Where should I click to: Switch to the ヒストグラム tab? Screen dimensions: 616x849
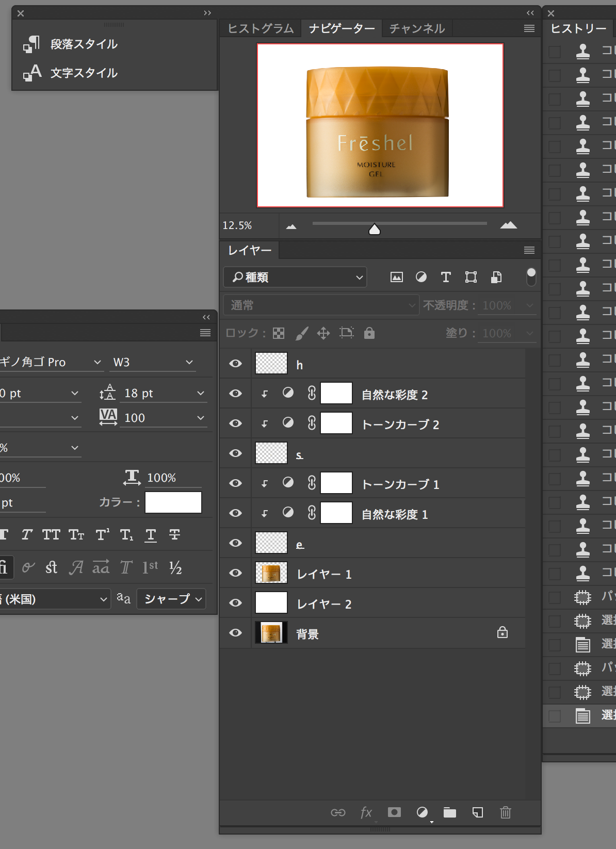coord(261,29)
